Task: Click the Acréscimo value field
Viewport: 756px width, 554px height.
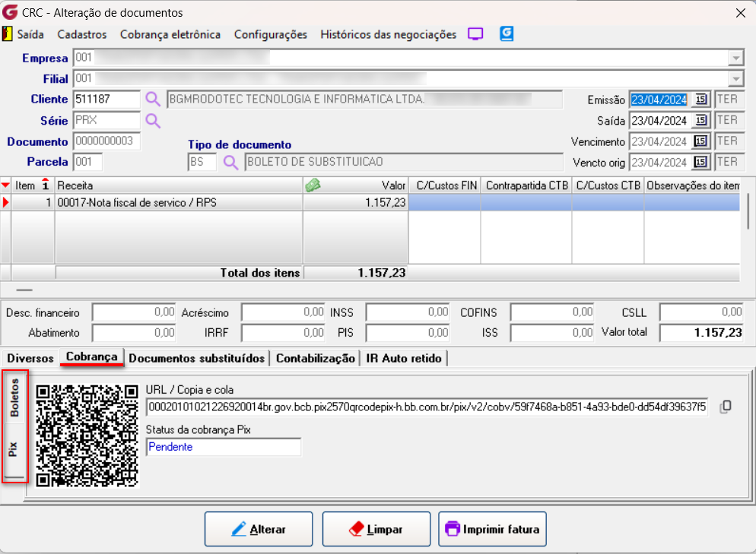Action: click(x=284, y=312)
